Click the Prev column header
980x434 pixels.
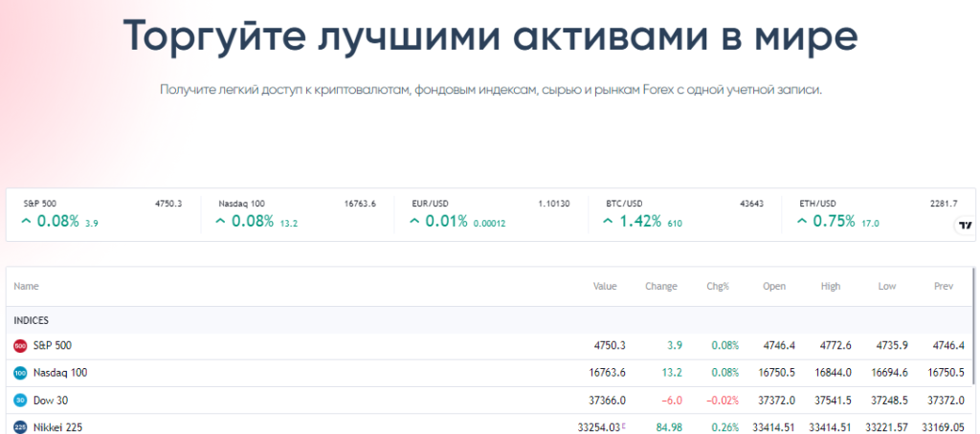tap(944, 287)
